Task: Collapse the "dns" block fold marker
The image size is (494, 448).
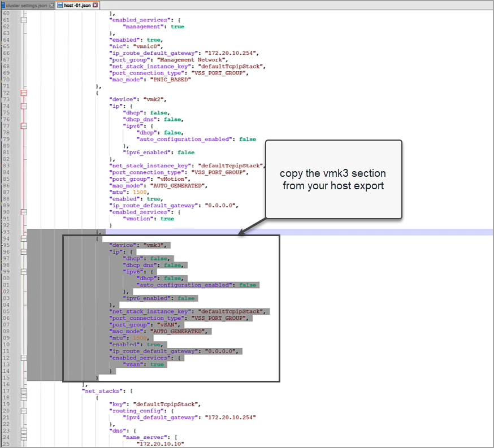Action: (x=24, y=430)
